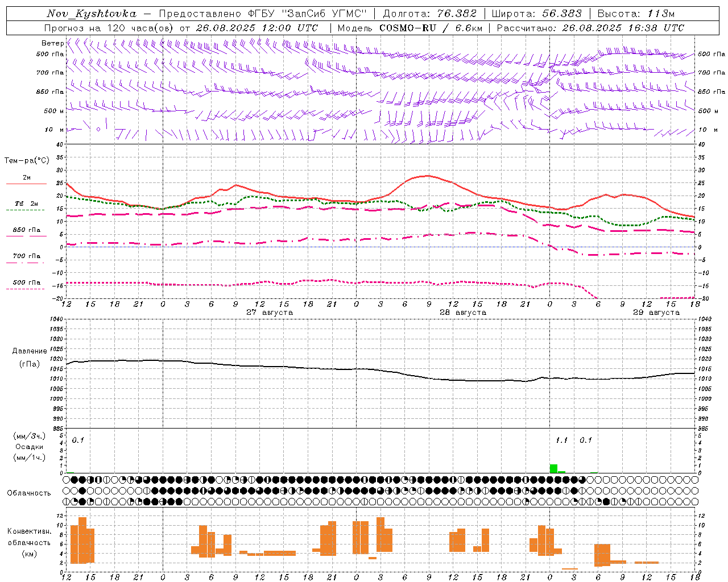Click the Давление pressure panel label
The image size is (728, 582).
click(29, 351)
